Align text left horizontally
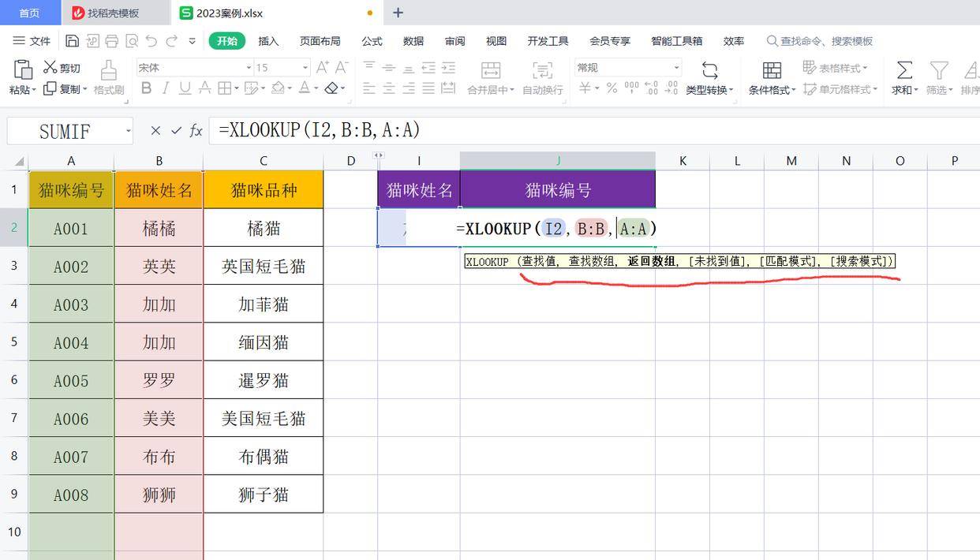 (x=369, y=88)
